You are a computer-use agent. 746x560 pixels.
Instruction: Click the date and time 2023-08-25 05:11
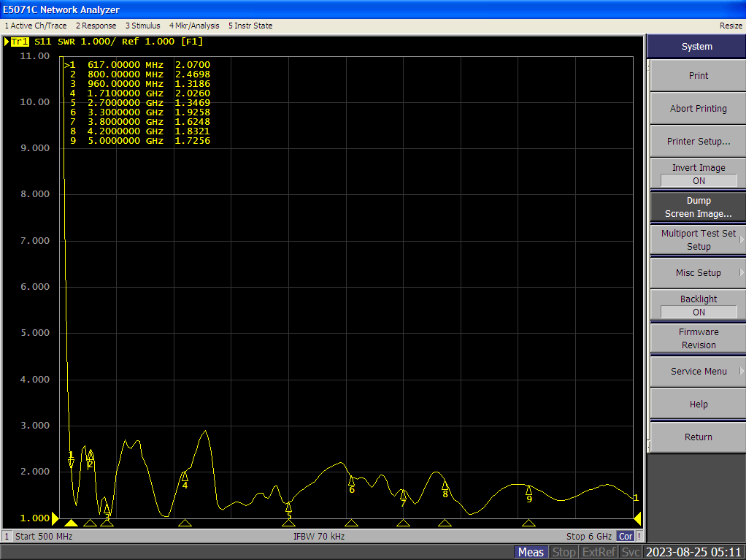(693, 552)
